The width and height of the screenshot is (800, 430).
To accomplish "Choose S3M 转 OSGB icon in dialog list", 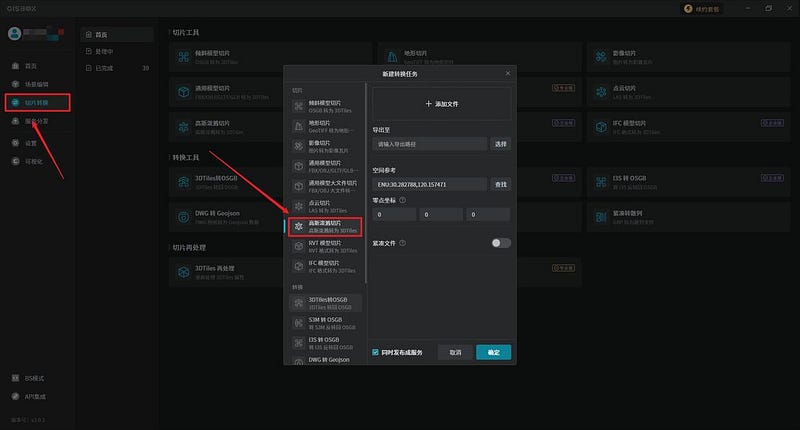I will click(298, 323).
